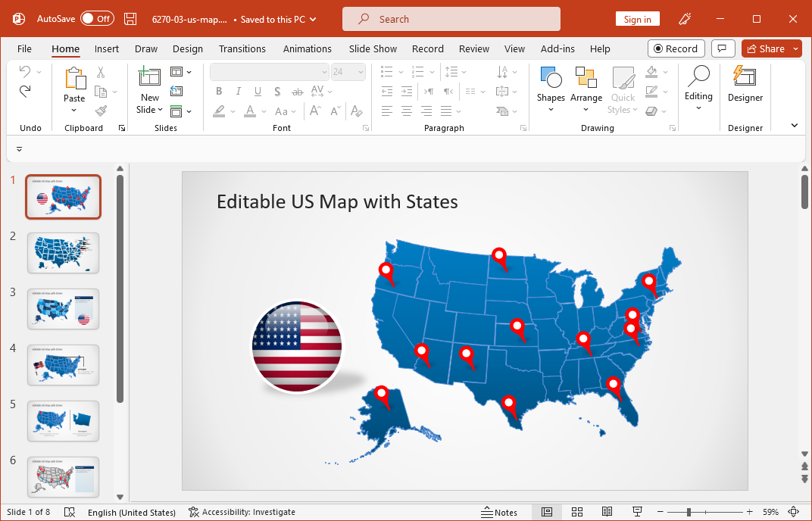Select slide 4 thumbnail
This screenshot has height=521, width=812.
coord(63,365)
